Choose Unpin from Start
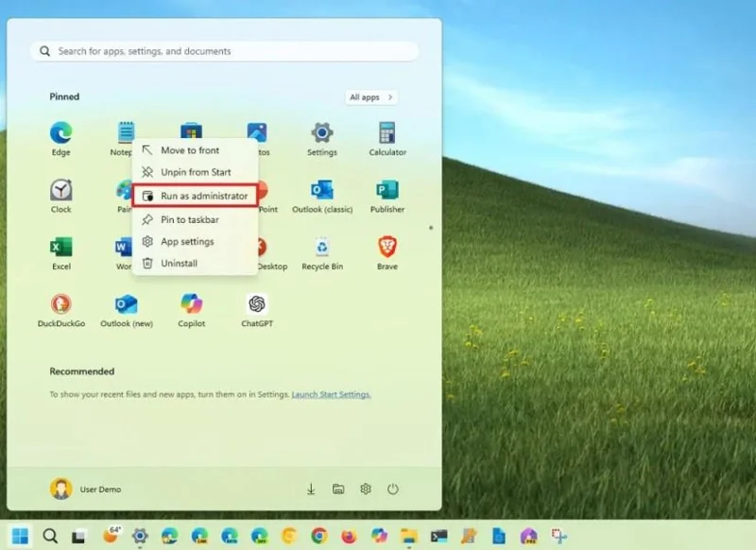Screen dimensions: 756x550 click(195, 172)
